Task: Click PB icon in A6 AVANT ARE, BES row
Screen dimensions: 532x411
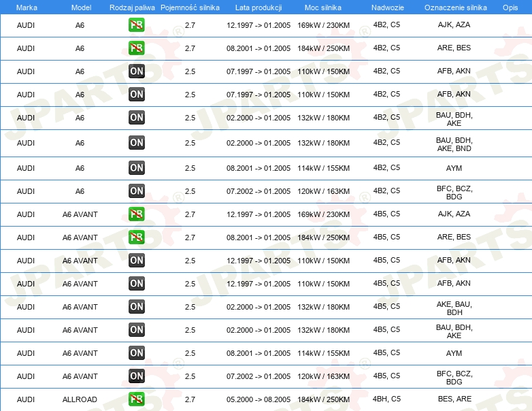Action: click(x=136, y=237)
